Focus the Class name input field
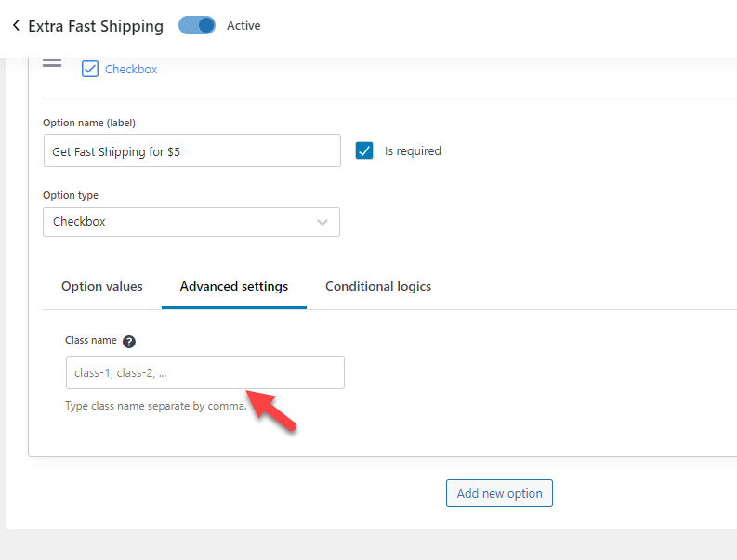Screen dimensions: 737x560 click(x=205, y=372)
